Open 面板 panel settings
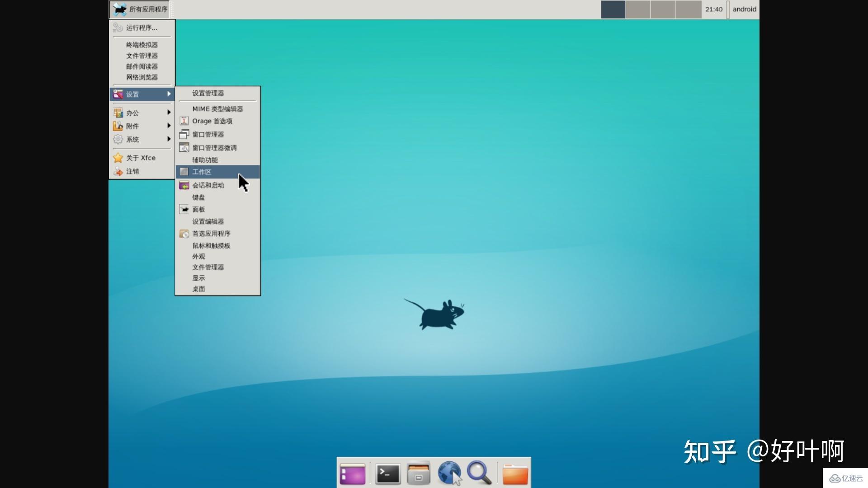This screenshot has height=488, width=868. [x=198, y=209]
